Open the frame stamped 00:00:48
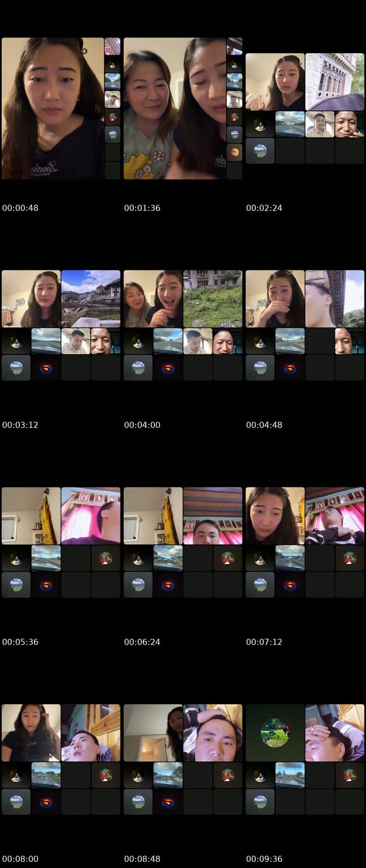The image size is (366, 868). click(x=61, y=108)
